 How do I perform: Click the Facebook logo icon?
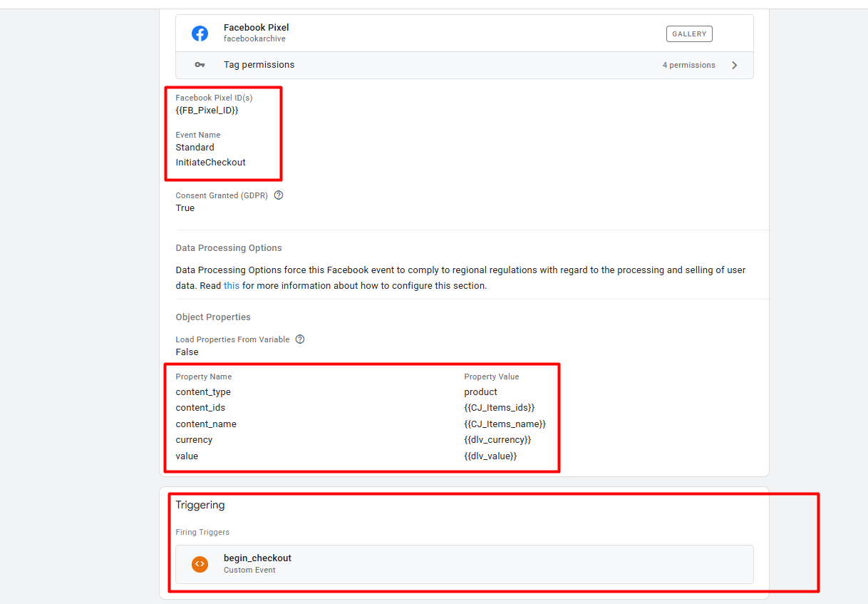pos(200,34)
